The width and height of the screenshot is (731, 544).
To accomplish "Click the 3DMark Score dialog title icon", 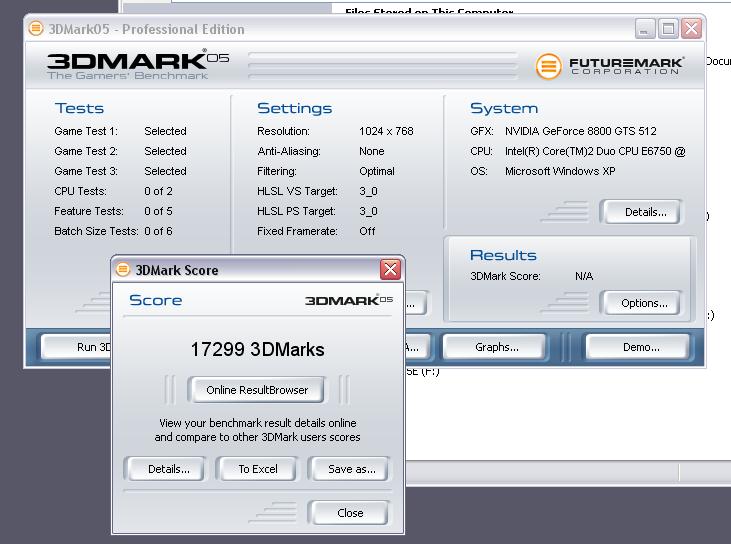I will (123, 270).
